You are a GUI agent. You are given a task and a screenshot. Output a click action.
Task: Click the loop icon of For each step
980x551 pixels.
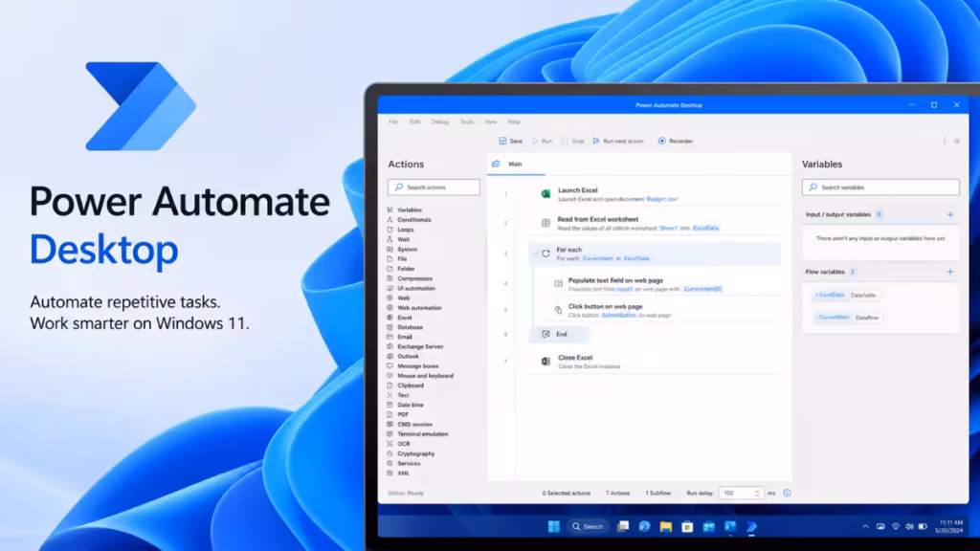pyautogui.click(x=546, y=253)
